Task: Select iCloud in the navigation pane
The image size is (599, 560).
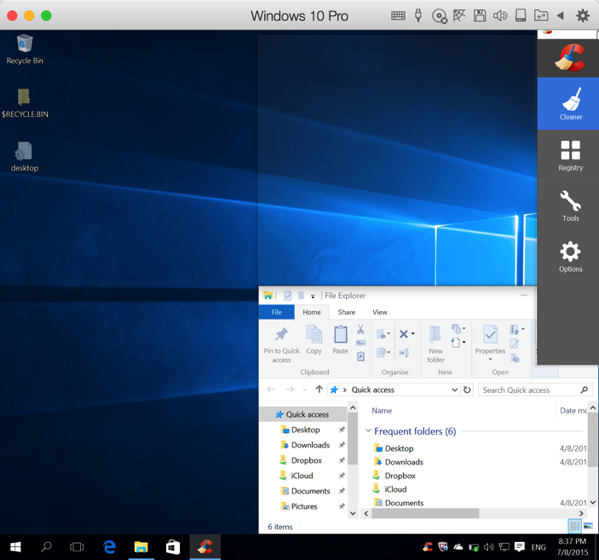Action: (x=303, y=476)
